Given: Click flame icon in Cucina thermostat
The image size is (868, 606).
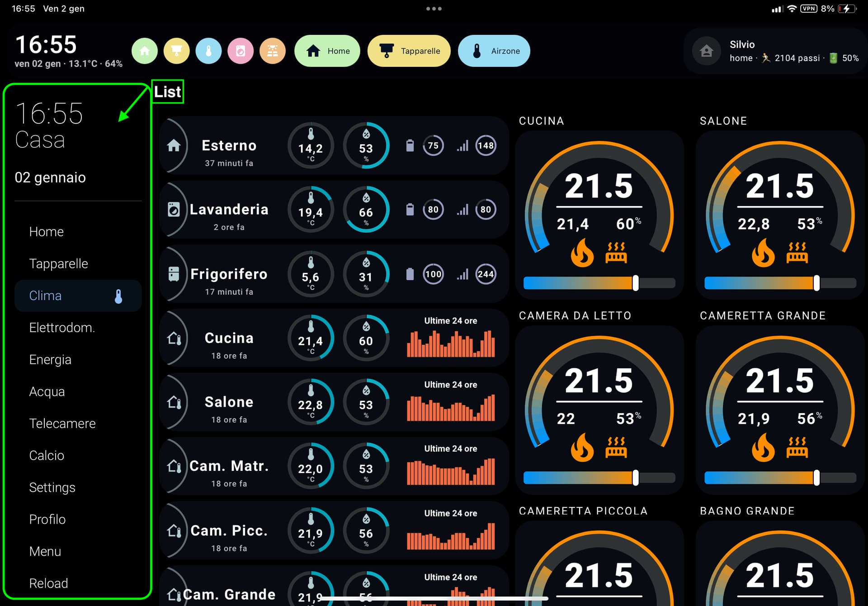Looking at the screenshot, I should tap(582, 253).
